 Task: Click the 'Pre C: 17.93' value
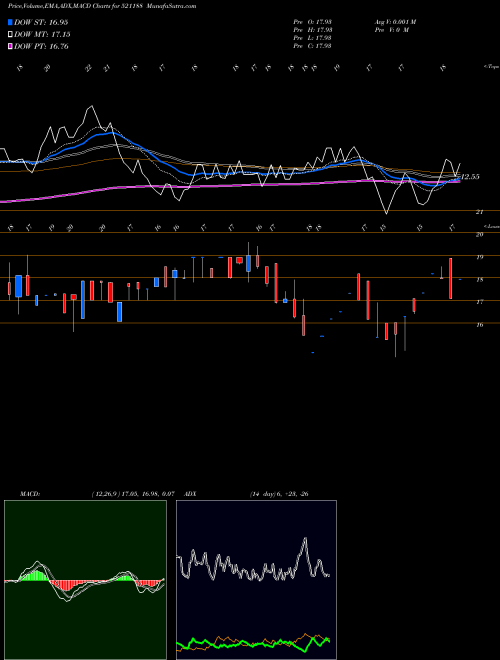(x=313, y=46)
